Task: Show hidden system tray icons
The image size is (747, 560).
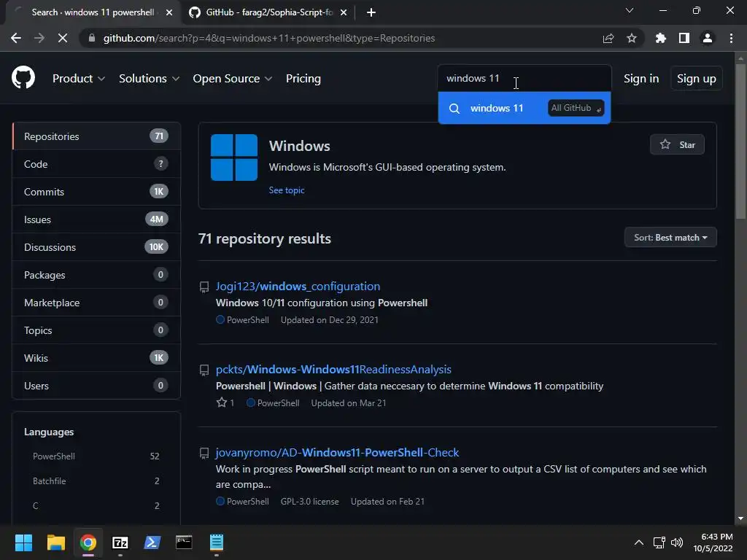Action: click(x=639, y=542)
